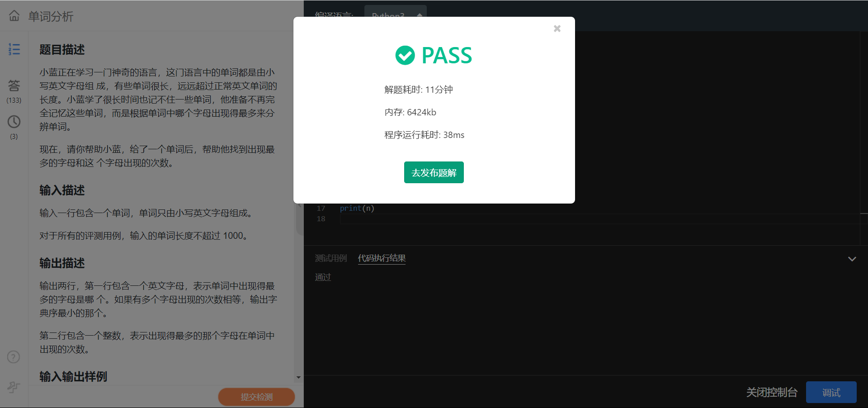
Task: Switch to the 测试用例 tab
Action: point(330,258)
